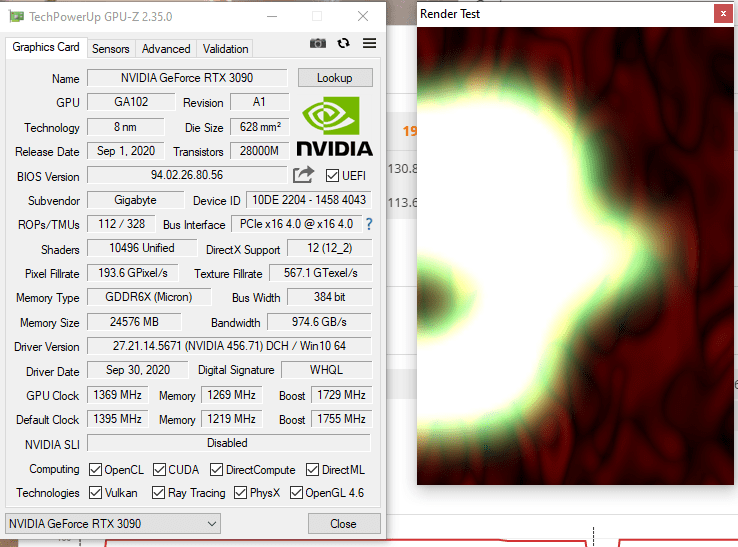Click the GPU Clock Boost field 1729 MHz
Image resolution: width=738 pixels, height=547 pixels.
click(x=341, y=394)
